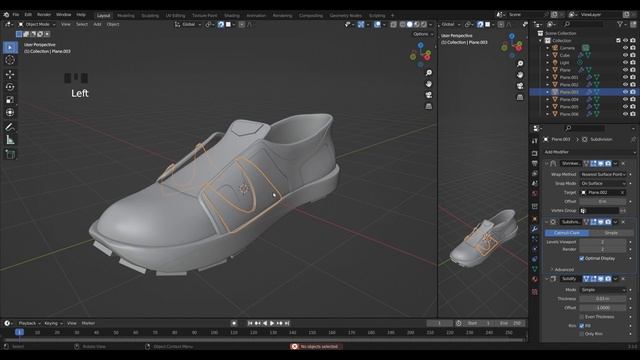Select the Add Cube tool

tap(10, 154)
